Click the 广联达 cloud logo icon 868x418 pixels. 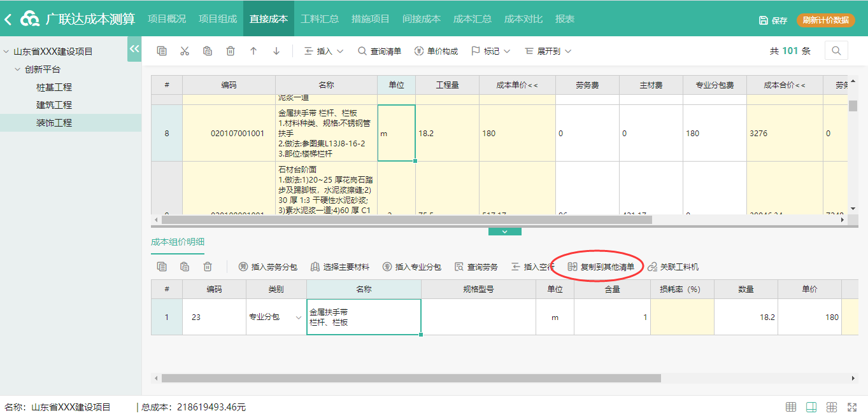(29, 19)
